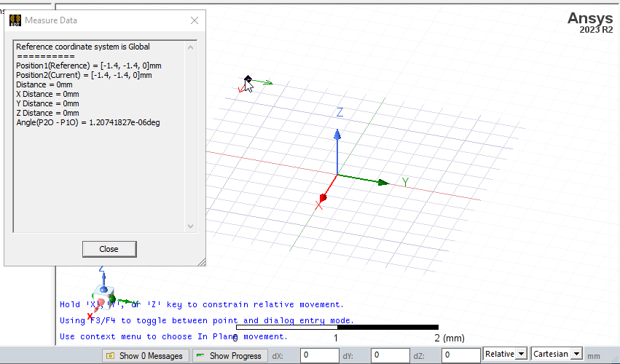Click the green Y axis arrow head
Viewport: 620px width, 364px height.
pyautogui.click(x=384, y=182)
